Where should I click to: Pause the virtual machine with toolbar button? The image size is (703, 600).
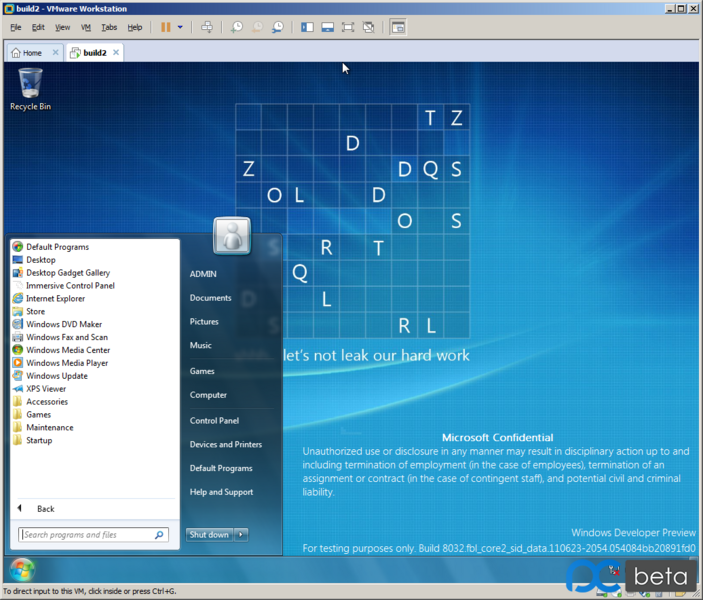pyautogui.click(x=165, y=27)
